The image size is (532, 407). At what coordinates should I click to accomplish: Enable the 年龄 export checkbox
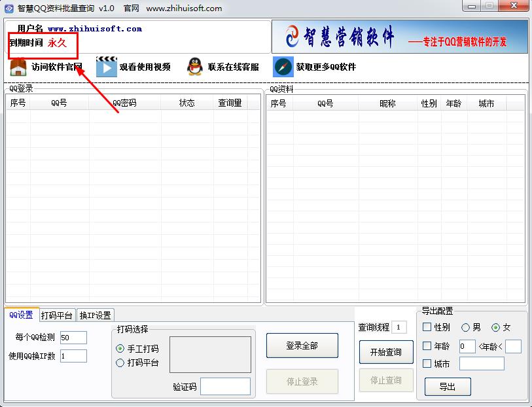click(x=427, y=346)
